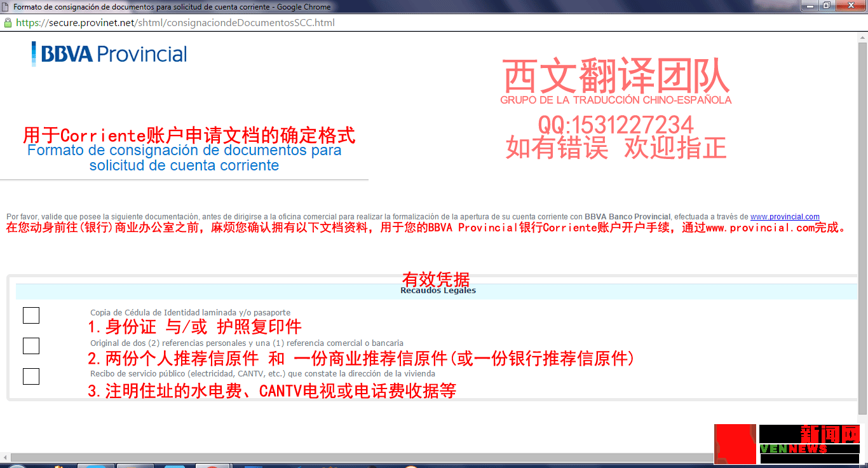Click the Recaudos Legales section header
This screenshot has height=468, width=868.
[x=438, y=291]
